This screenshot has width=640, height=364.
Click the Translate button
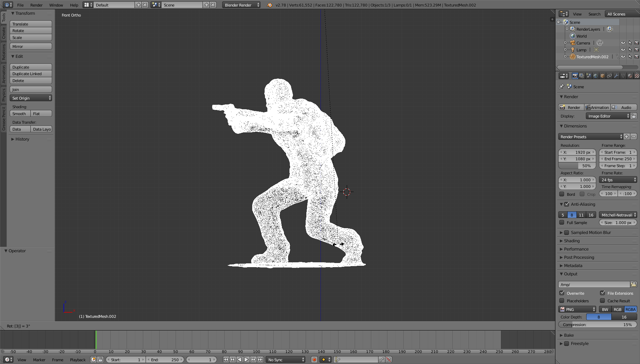31,24
